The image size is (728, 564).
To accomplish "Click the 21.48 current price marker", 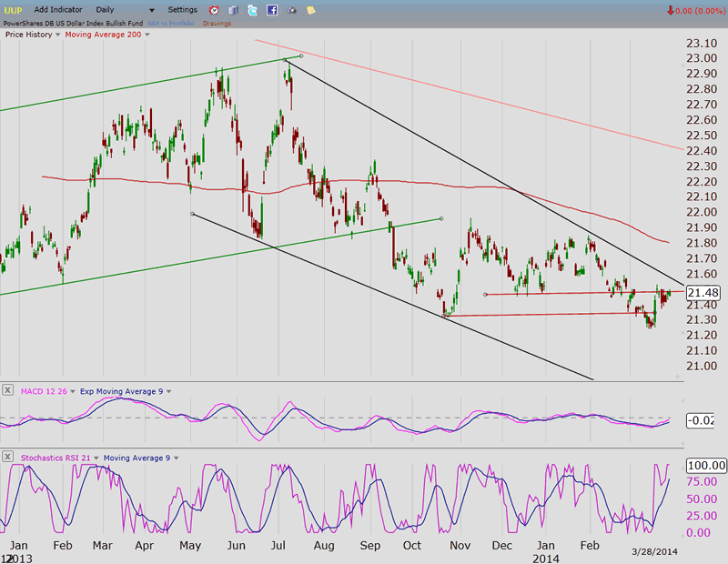I will [x=703, y=292].
